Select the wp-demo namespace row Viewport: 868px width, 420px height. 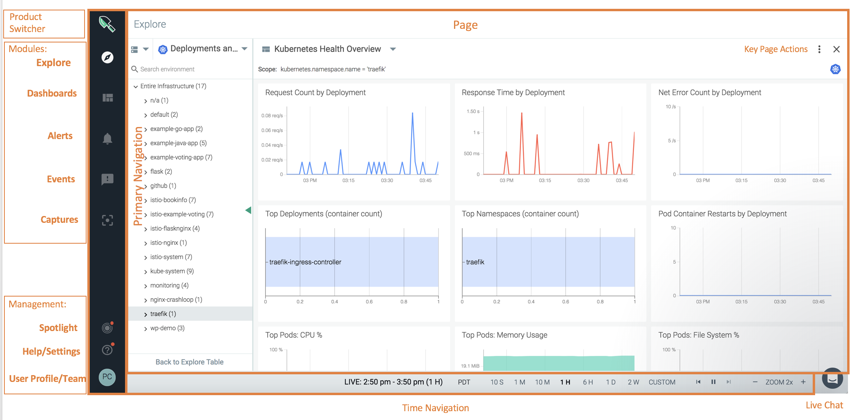[190, 328]
